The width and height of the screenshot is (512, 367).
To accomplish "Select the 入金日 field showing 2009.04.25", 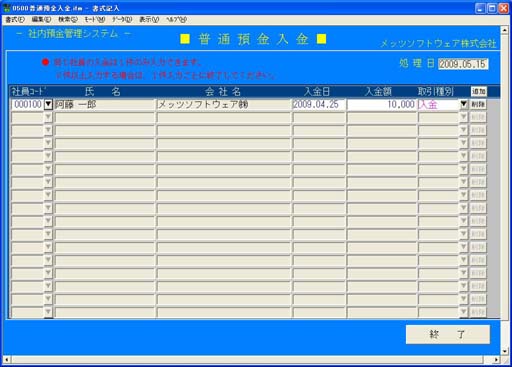I will pyautogui.click(x=319, y=104).
